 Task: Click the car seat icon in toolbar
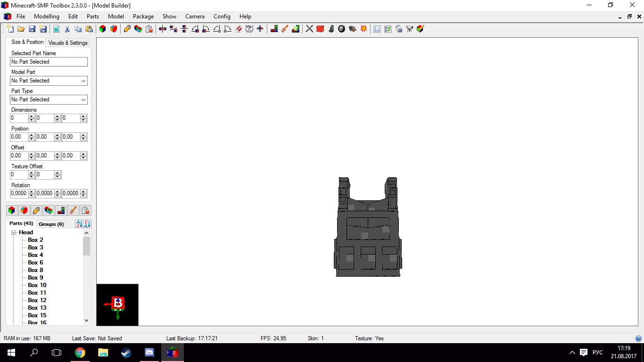click(331, 29)
